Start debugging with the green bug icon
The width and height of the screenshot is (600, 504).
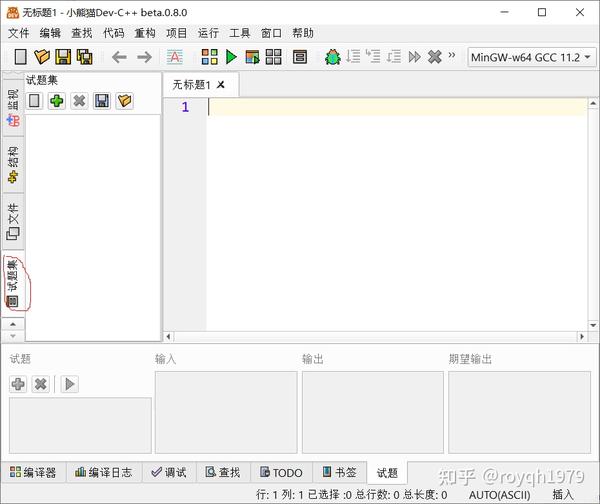tap(333, 57)
